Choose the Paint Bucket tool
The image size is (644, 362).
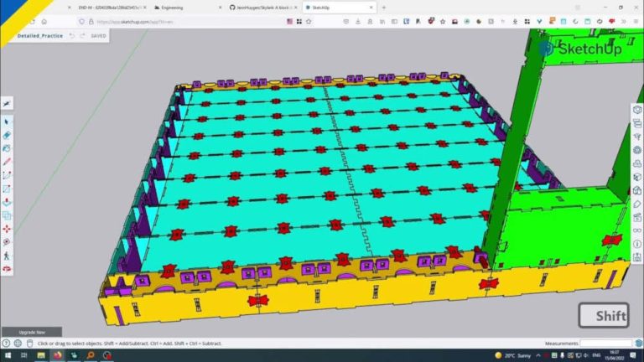tap(8, 148)
